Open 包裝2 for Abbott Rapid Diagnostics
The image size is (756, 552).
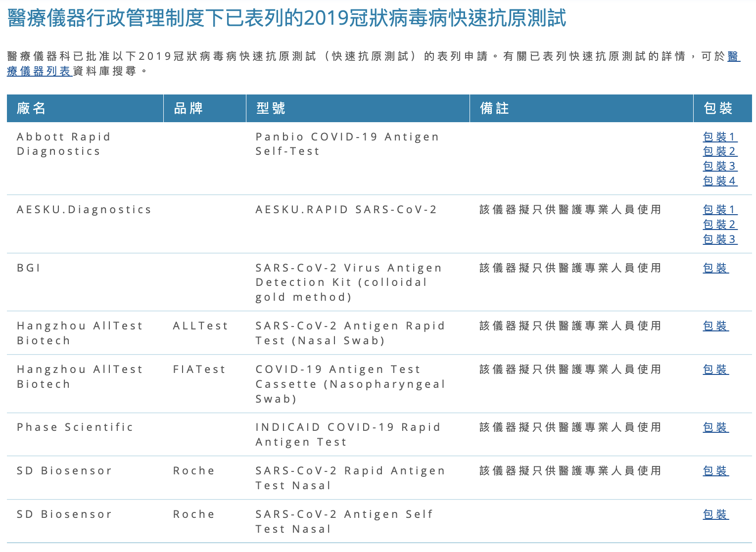tap(719, 152)
